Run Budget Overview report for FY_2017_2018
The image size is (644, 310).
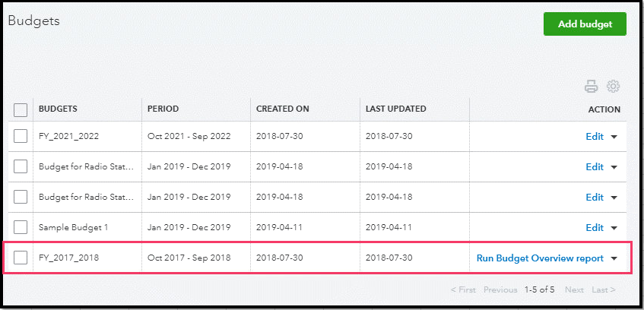point(540,258)
